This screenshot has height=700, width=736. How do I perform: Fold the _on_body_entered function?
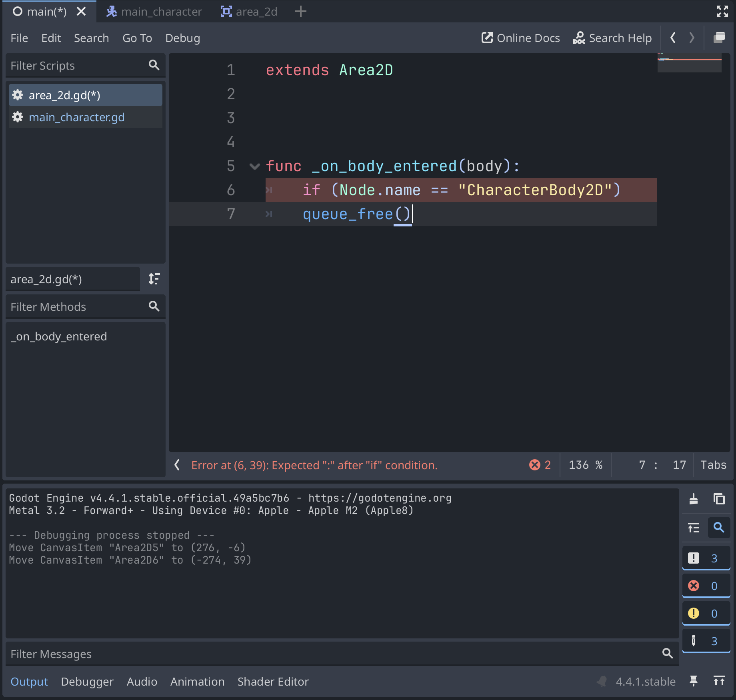pyautogui.click(x=254, y=166)
